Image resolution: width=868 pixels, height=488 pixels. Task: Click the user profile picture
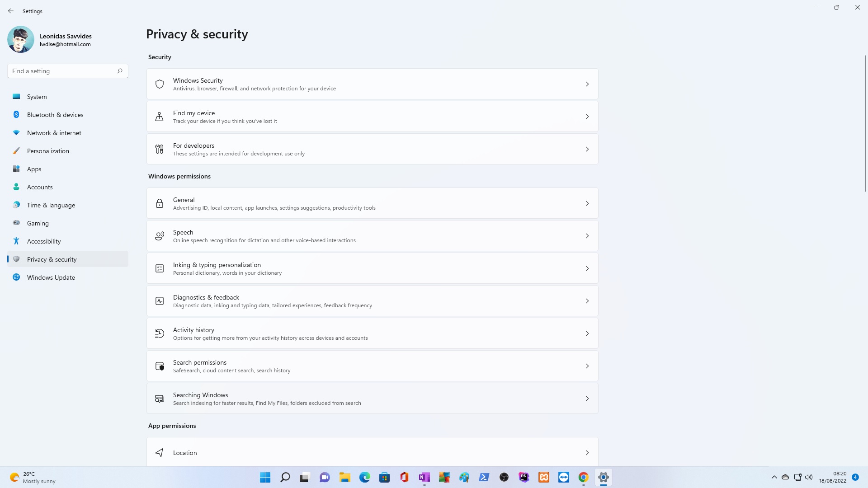pyautogui.click(x=21, y=39)
